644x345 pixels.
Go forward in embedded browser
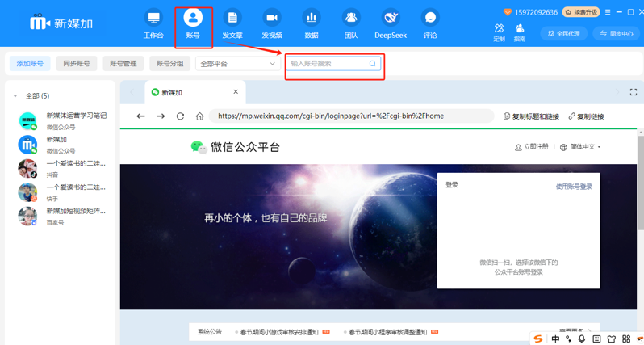coord(161,116)
